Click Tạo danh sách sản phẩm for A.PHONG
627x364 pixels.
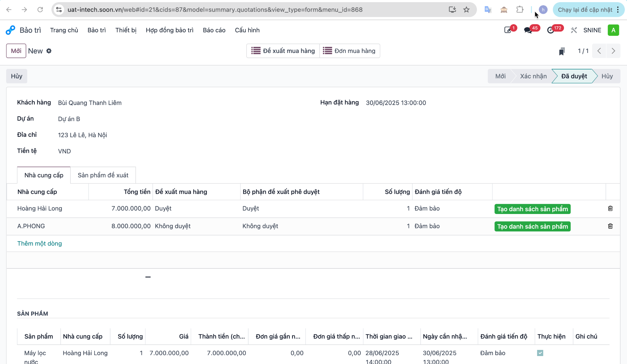tap(532, 227)
